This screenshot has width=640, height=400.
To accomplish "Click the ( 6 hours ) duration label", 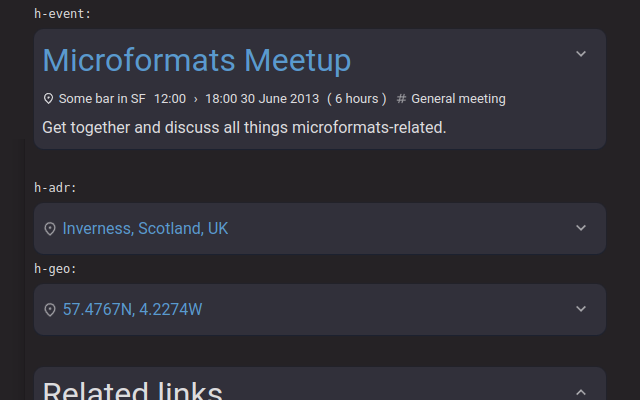I will (x=357, y=99).
